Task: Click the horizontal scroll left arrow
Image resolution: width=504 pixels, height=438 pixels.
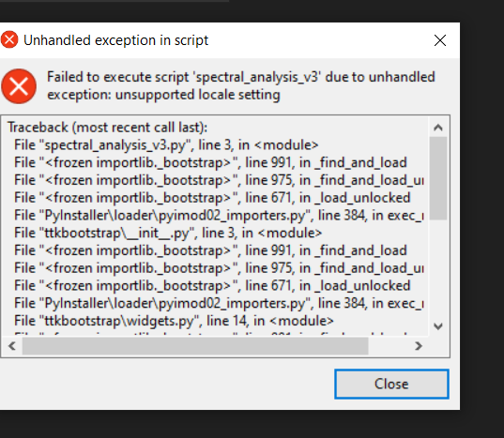Action: point(12,346)
